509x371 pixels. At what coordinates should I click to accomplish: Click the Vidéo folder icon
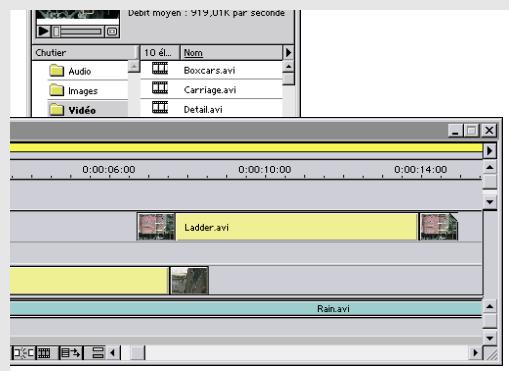[56, 109]
